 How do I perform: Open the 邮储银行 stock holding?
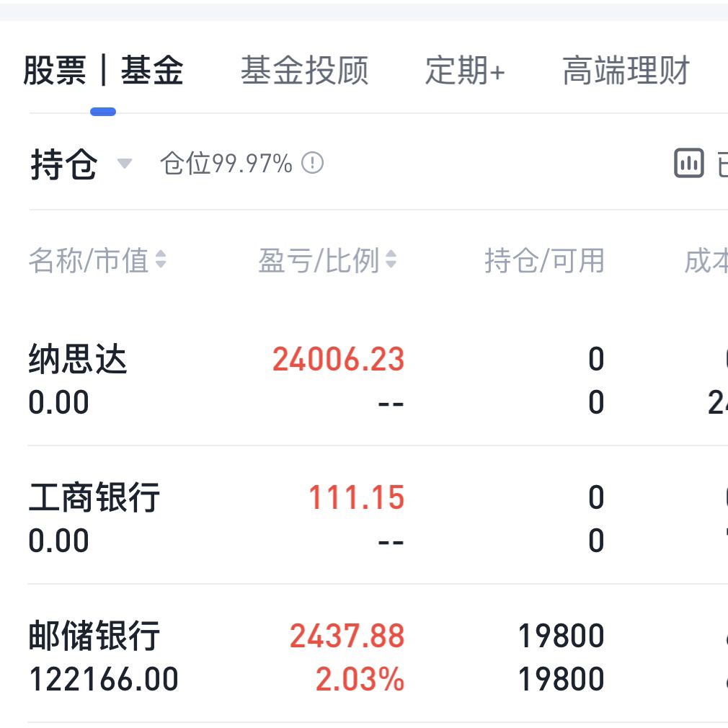94,636
